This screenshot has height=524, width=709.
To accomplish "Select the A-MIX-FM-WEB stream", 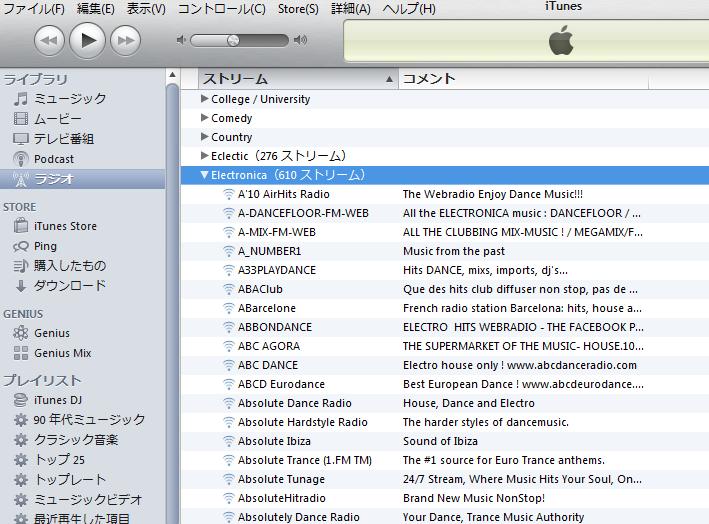I will (x=277, y=232).
